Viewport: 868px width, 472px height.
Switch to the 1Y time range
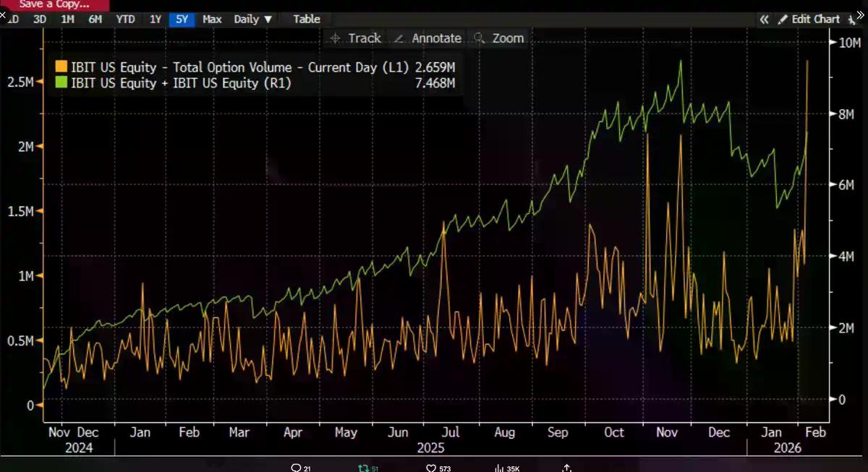(x=156, y=20)
